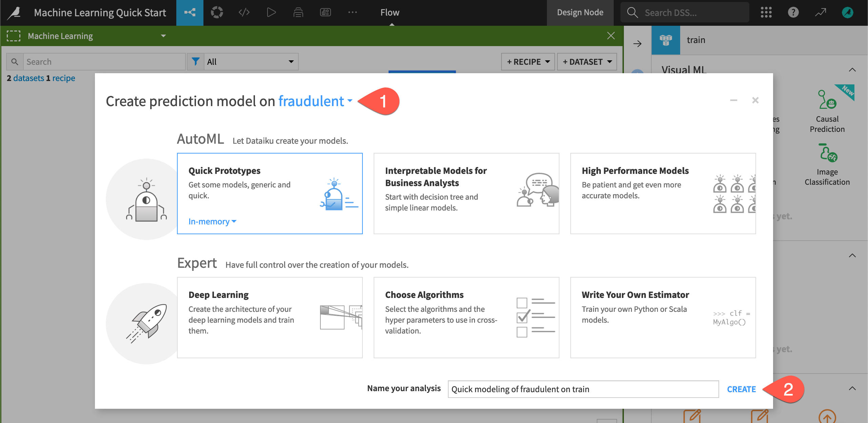Collapse the bottom right panel section
Image resolution: width=868 pixels, height=423 pixels.
(x=852, y=388)
